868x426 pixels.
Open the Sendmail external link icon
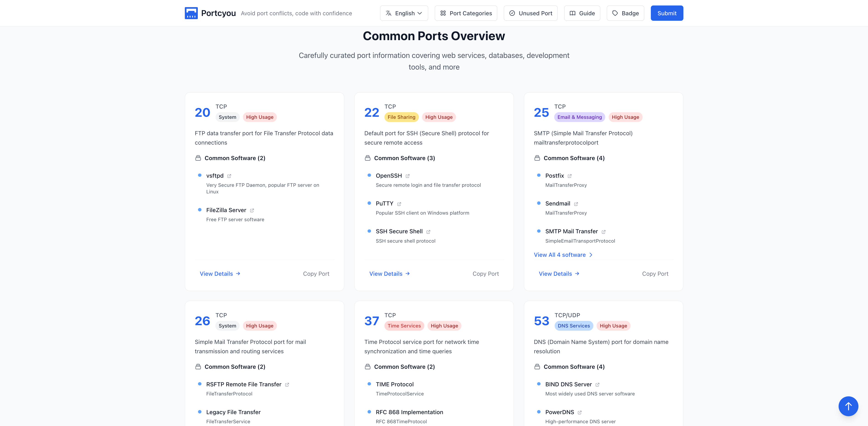pos(576,204)
